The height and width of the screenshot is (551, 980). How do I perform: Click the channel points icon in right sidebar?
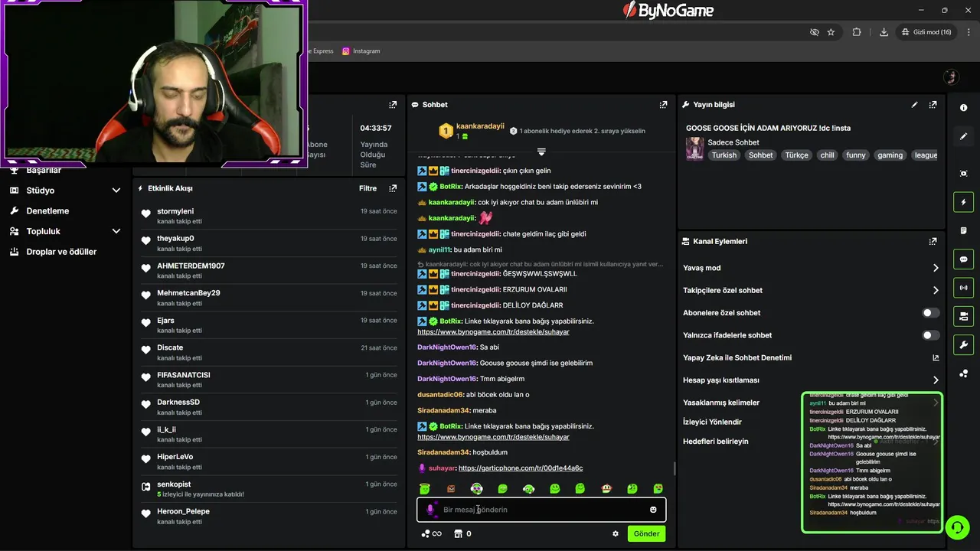coord(963,373)
